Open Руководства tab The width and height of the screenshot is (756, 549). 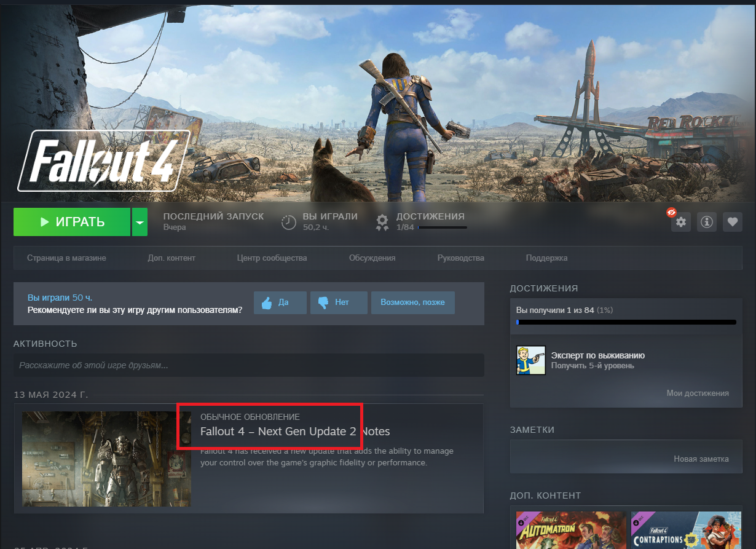(460, 258)
